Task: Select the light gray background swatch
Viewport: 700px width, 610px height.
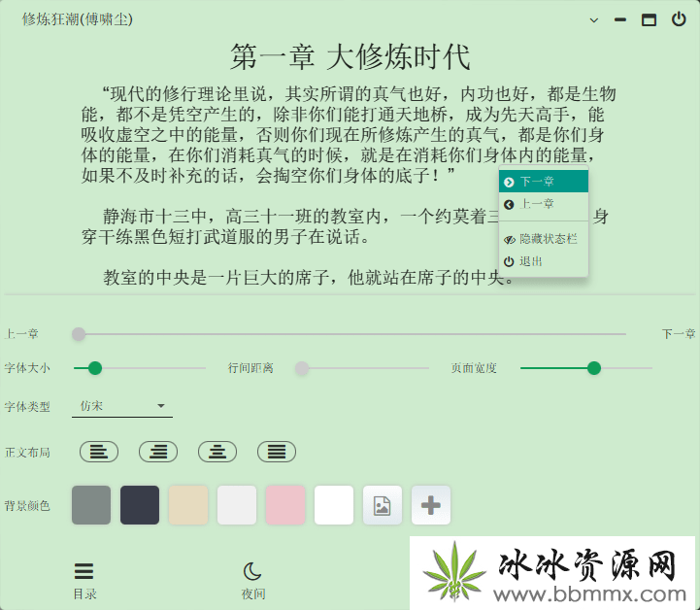Action: (x=237, y=505)
